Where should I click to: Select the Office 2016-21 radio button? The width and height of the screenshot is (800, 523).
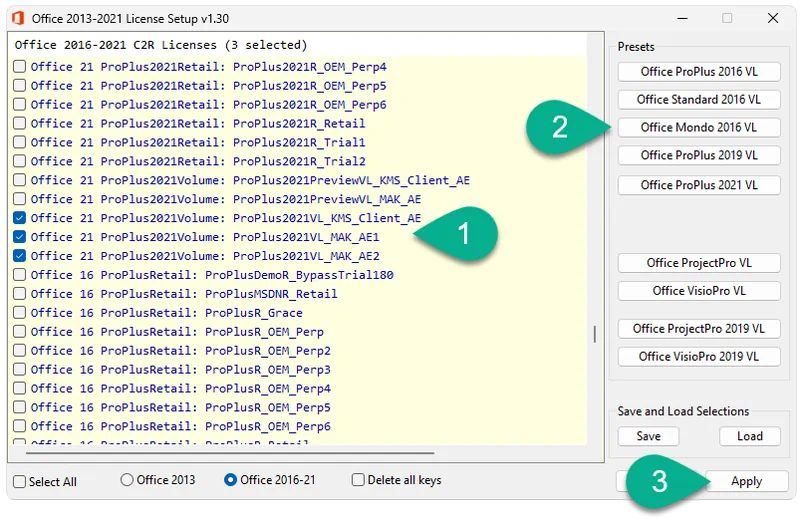pos(231,480)
